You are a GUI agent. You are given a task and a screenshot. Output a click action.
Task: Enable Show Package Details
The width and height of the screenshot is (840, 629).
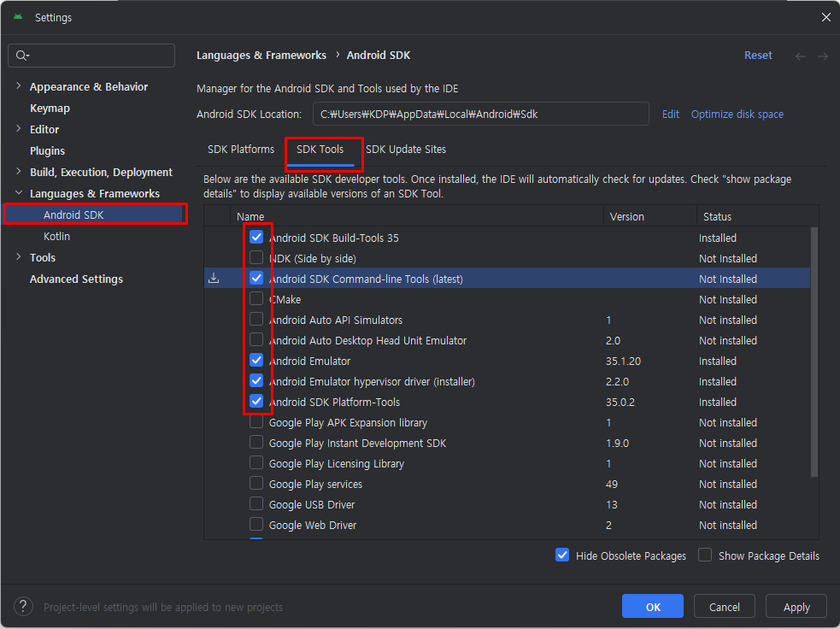coord(705,555)
